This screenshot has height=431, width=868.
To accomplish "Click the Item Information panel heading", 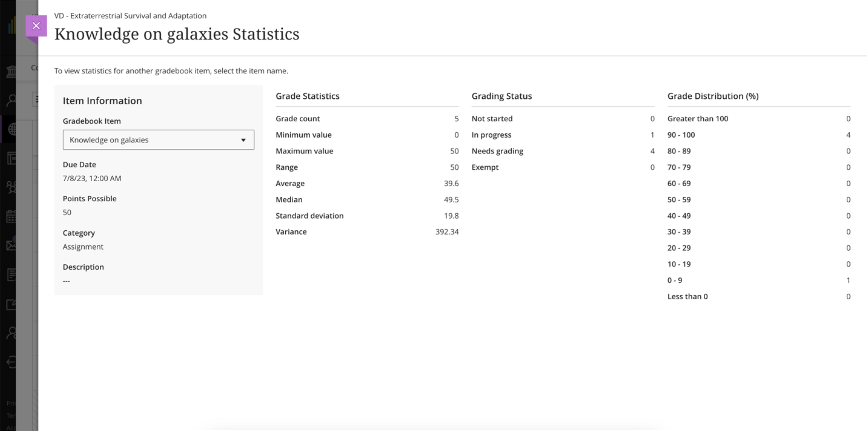I will click(102, 100).
